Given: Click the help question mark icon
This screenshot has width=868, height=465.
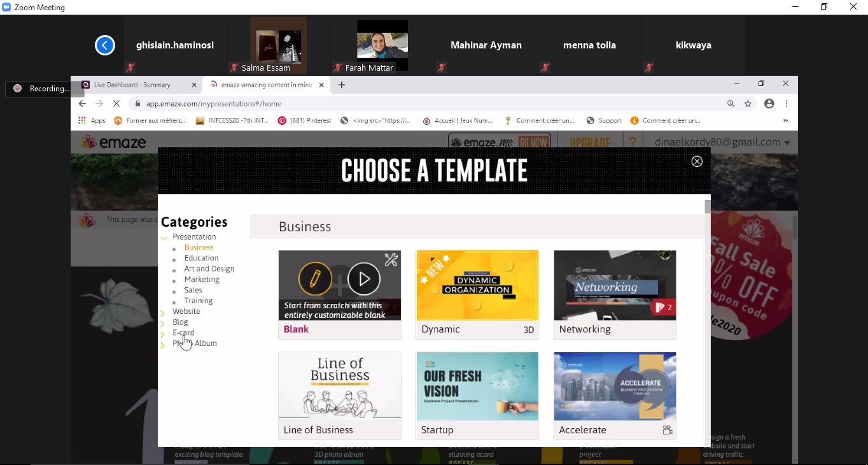Looking at the screenshot, I should [632, 143].
